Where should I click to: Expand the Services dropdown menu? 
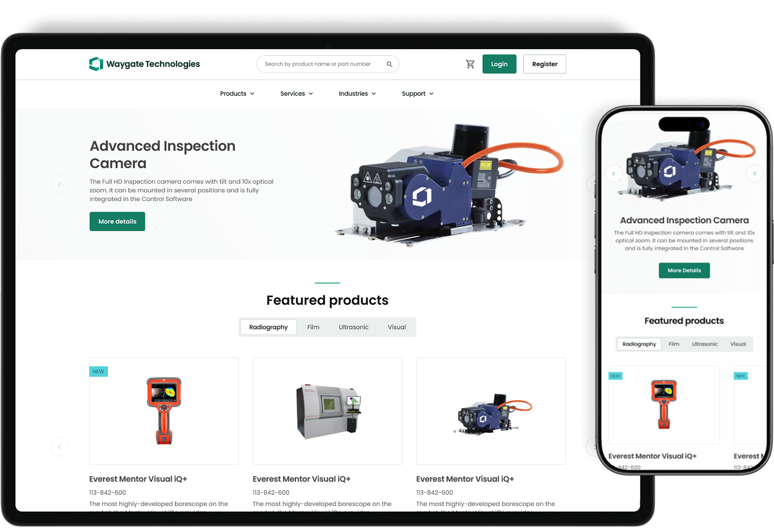tap(297, 94)
